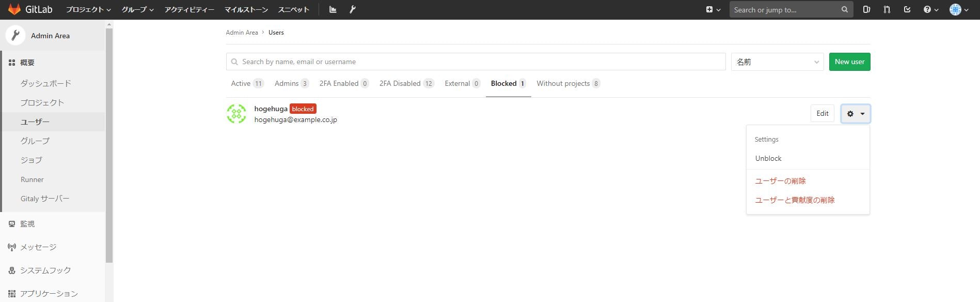Open the Help question mark dropdown
This screenshot has height=302, width=980.
click(931, 9)
